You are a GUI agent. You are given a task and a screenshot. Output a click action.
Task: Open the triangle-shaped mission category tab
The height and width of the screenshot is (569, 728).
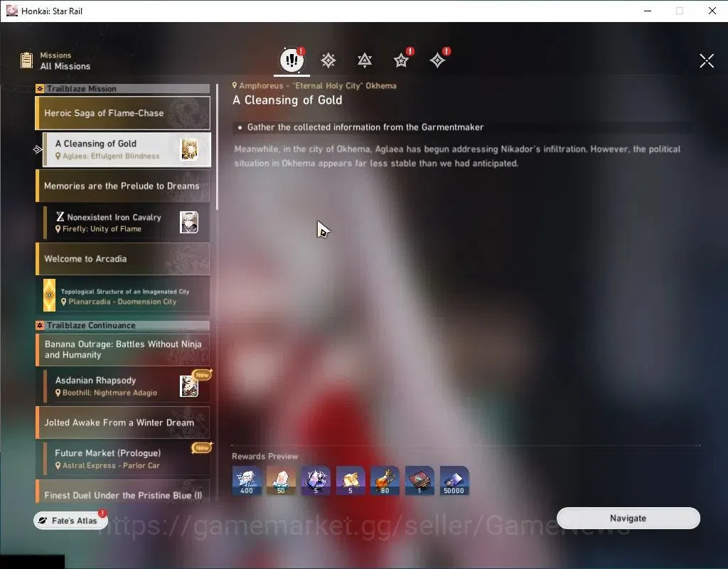click(365, 60)
